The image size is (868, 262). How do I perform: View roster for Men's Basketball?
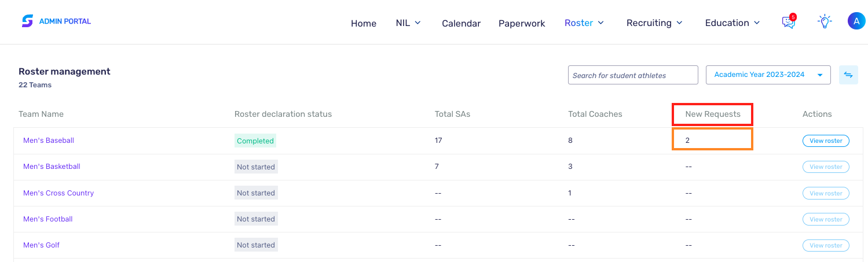[x=826, y=167]
